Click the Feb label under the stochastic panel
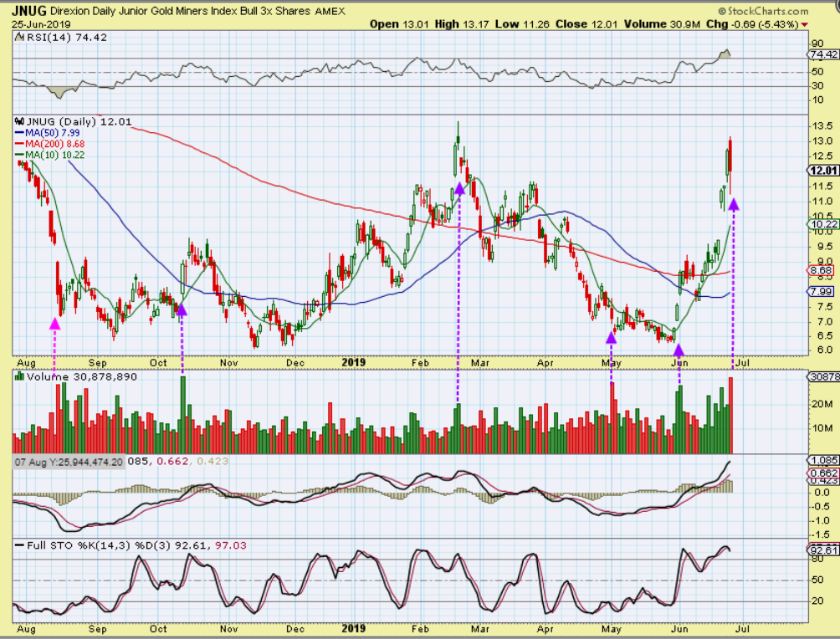 tap(420, 628)
